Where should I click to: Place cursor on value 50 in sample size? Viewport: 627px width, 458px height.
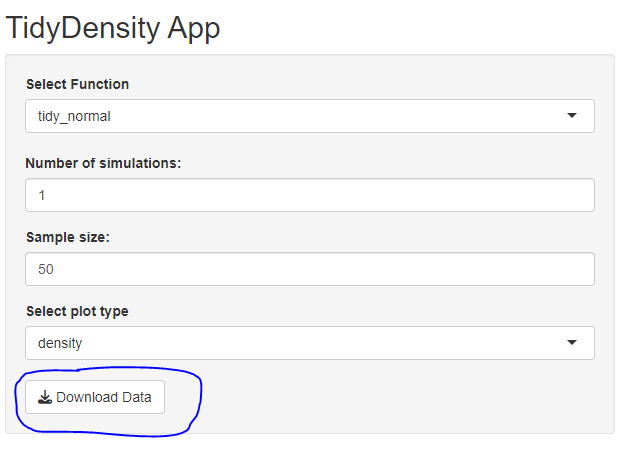coord(46,270)
